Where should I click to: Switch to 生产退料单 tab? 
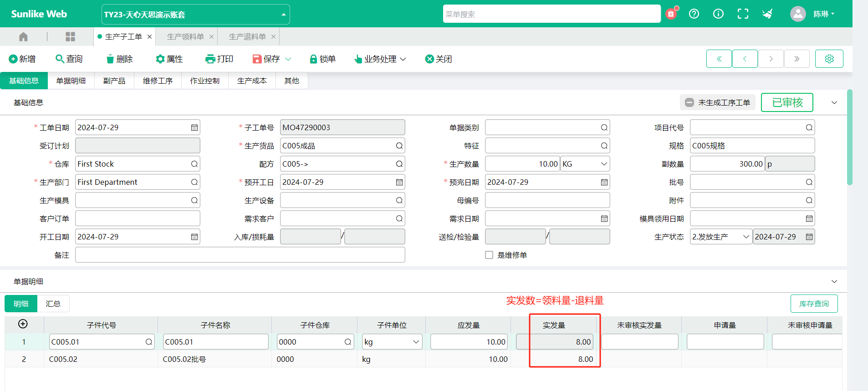coord(247,36)
